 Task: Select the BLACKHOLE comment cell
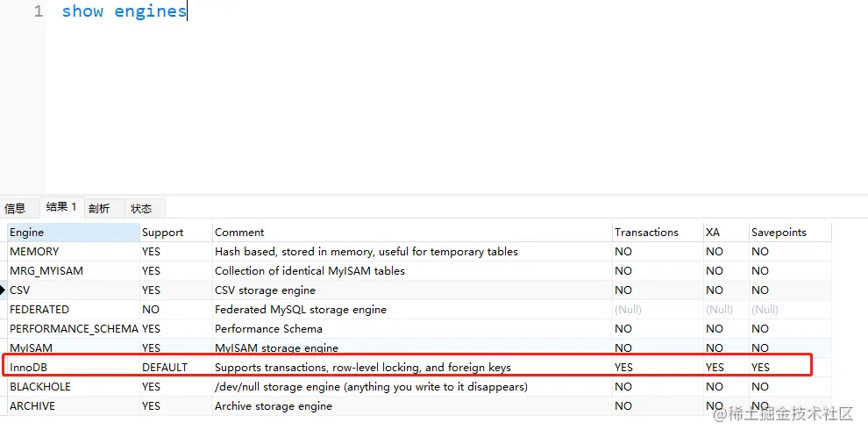click(x=371, y=387)
